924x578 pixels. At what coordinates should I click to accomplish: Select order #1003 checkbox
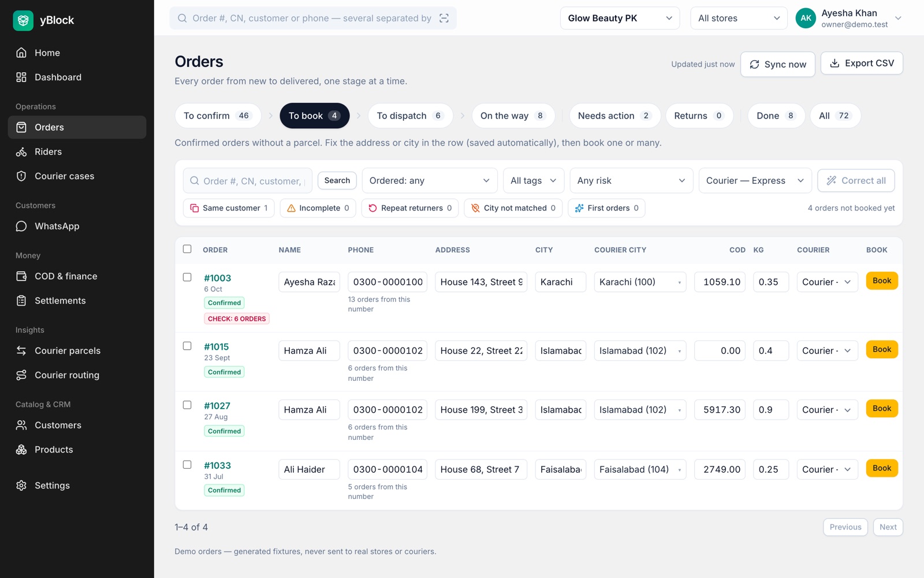pos(187,277)
